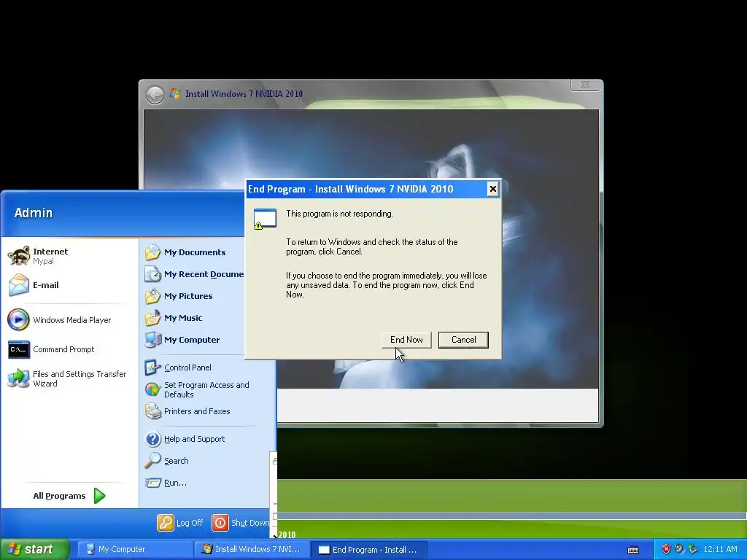
Task: Click the Start button
Action: (34, 549)
